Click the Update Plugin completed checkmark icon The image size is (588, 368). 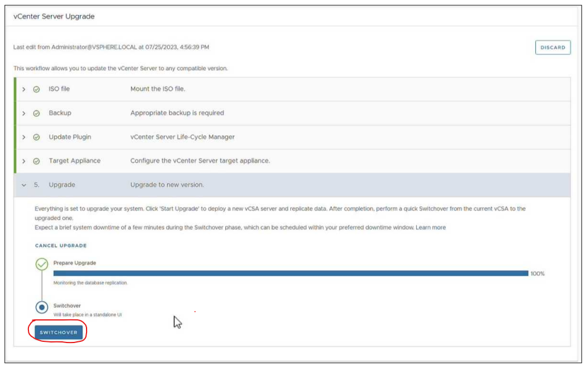36,137
